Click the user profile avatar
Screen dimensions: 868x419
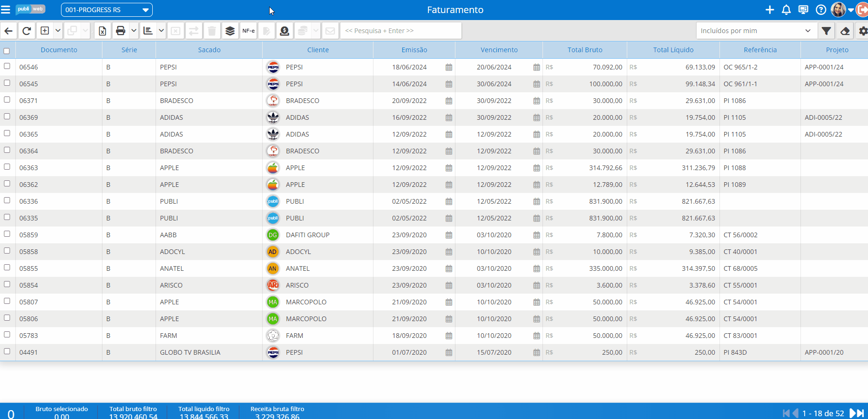838,9
